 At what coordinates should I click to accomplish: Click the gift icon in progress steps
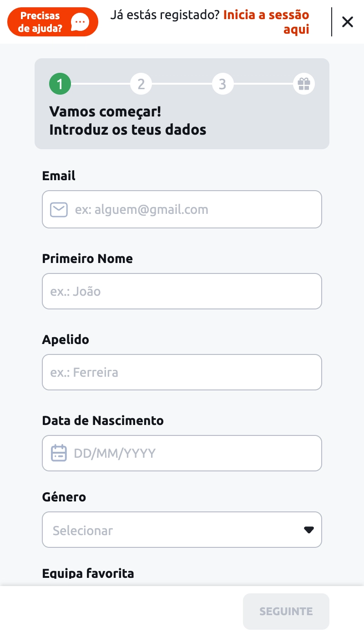point(303,84)
